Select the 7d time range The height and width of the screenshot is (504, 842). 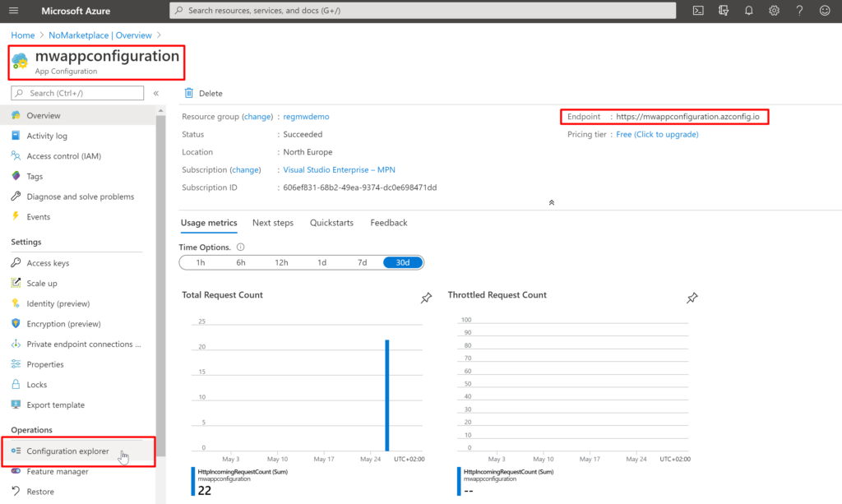pos(362,262)
